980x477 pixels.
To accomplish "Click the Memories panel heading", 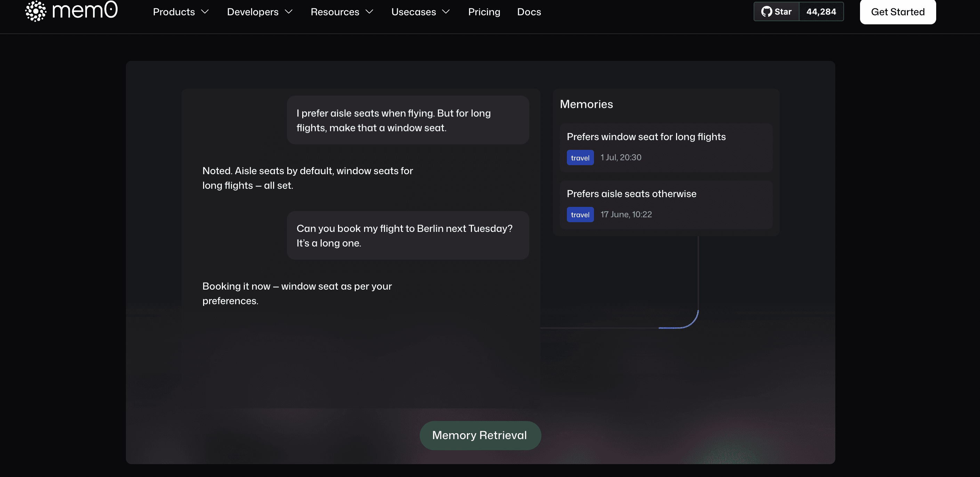I will pos(586,104).
